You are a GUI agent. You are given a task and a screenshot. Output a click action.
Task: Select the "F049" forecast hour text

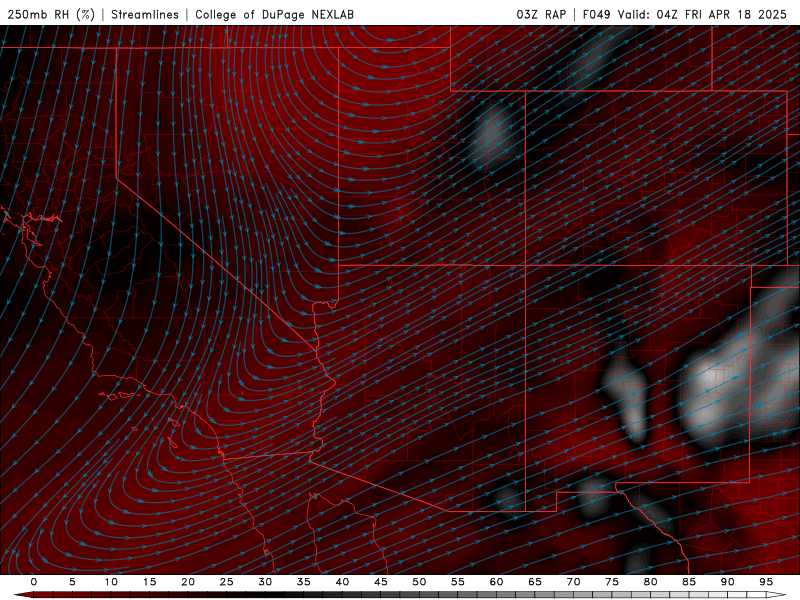click(596, 14)
